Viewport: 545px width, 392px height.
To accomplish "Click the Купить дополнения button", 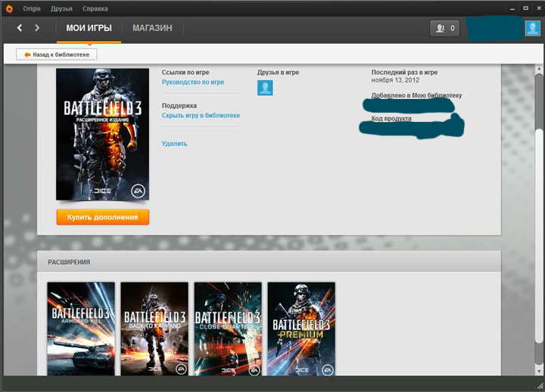I will click(103, 217).
